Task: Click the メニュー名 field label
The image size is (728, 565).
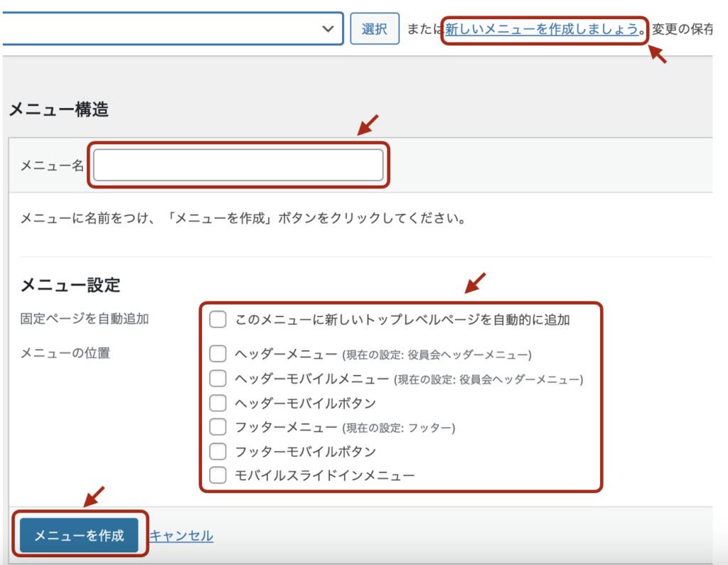Action: tap(52, 166)
